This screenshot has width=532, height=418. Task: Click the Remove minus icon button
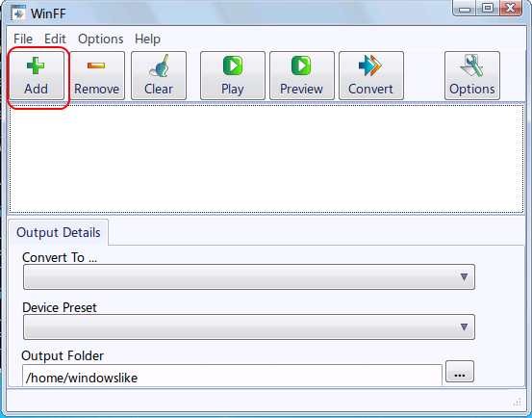pyautogui.click(x=97, y=76)
